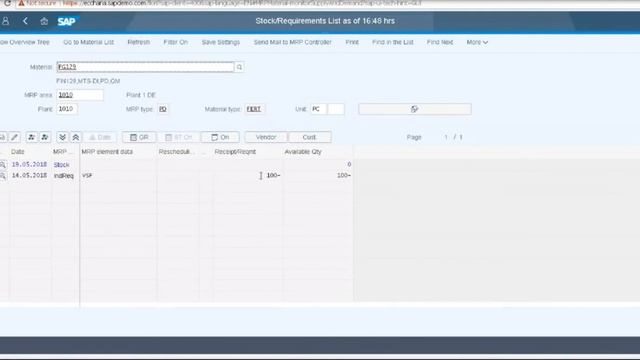
Task: Open details magnifier for the Stock row
Action: click(3, 164)
